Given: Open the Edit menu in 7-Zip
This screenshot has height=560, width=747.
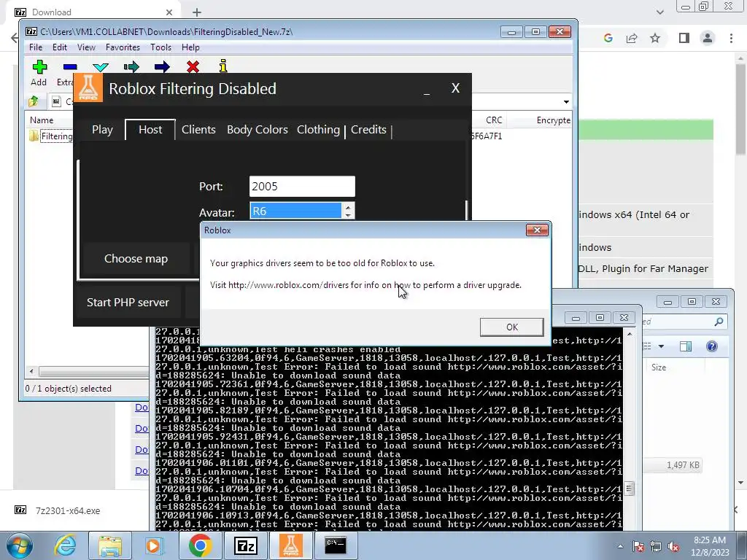Looking at the screenshot, I should tap(60, 47).
